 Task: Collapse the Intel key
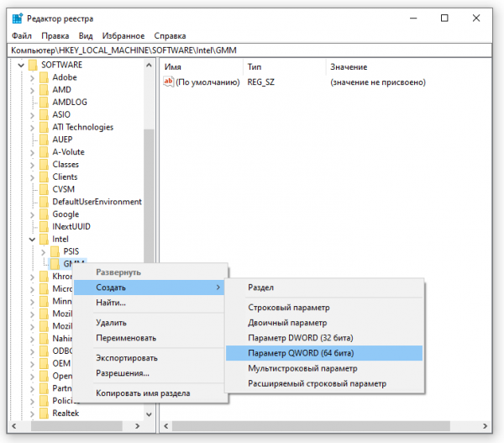[32, 240]
